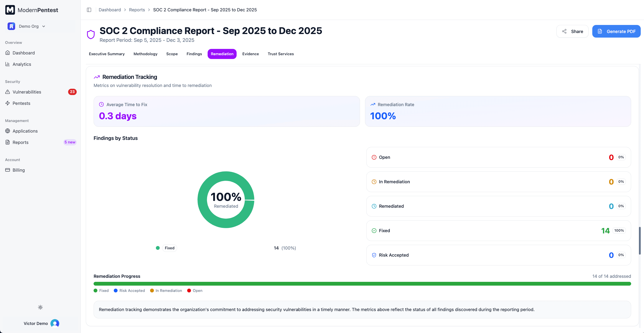Click the ModernPentest logo icon
Viewport: 644px width, 333px height.
coord(10,10)
